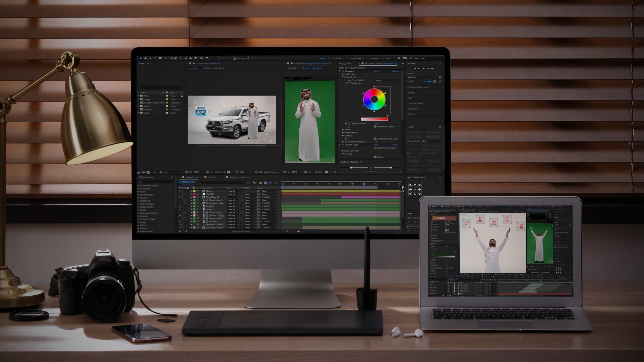
Task: Click the pink label swatch of Zeed logo 2
Action: pos(194,197)
